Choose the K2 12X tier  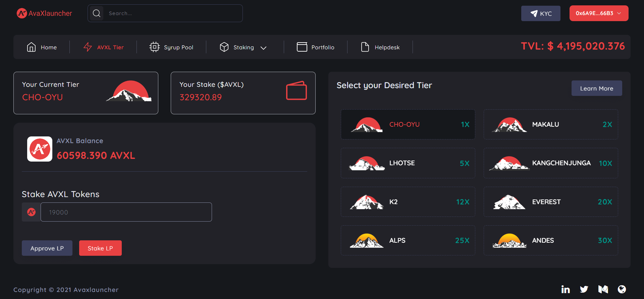click(x=408, y=202)
